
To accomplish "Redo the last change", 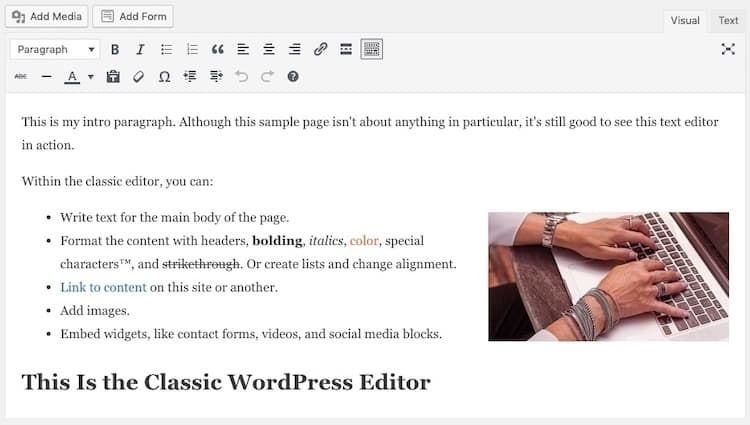I will pos(267,76).
